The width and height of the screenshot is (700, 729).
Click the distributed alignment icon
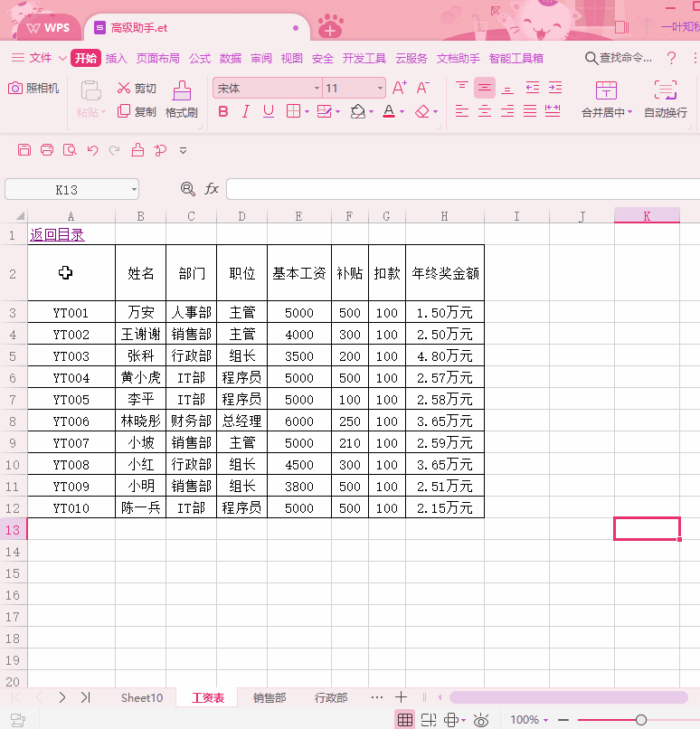(x=553, y=111)
